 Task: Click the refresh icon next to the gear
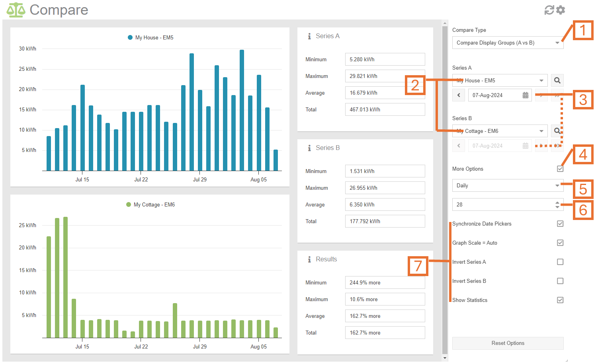(x=549, y=10)
